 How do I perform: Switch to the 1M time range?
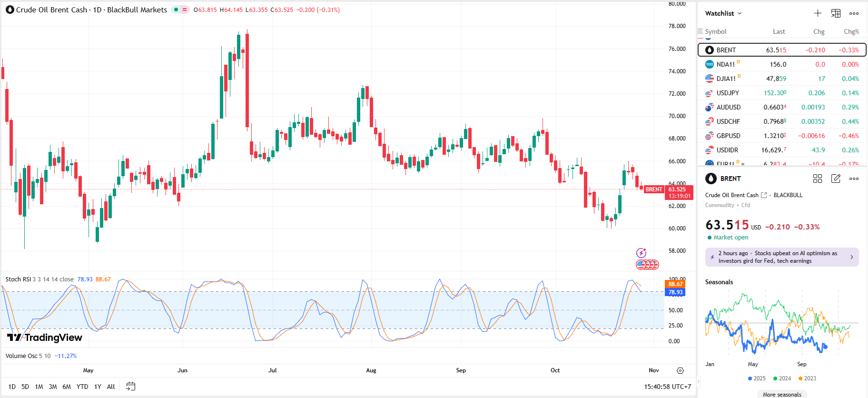39,387
